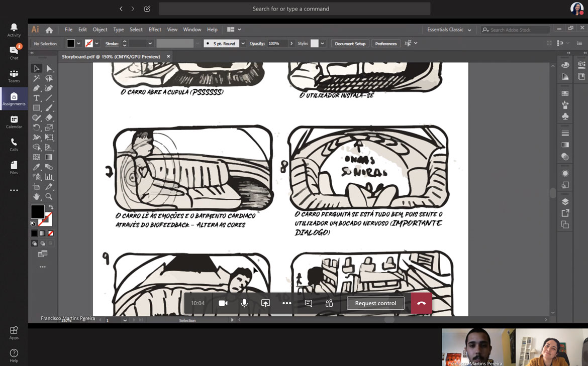588x366 pixels.
Task: Share screen in meeting toolbar
Action: pos(265,303)
